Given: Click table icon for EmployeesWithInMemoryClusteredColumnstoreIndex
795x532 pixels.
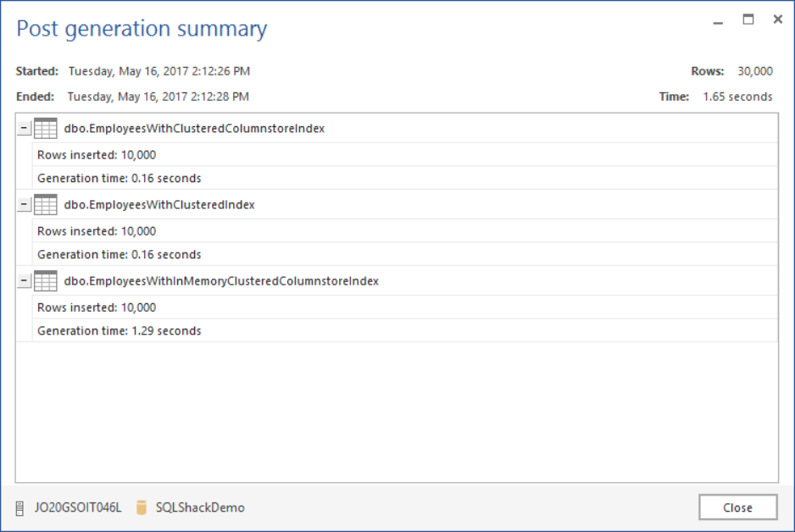Looking at the screenshot, I should 46,281.
